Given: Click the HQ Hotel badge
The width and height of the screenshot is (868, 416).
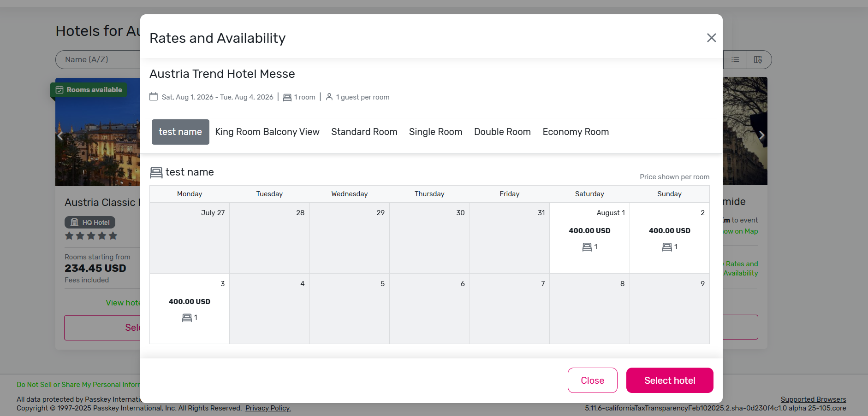Looking at the screenshot, I should [x=90, y=223].
